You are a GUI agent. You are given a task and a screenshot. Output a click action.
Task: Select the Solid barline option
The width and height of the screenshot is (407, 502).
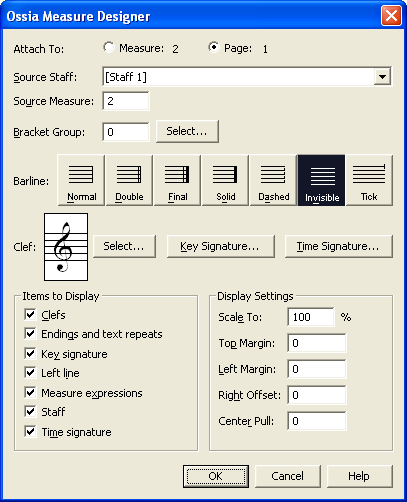pyautogui.click(x=225, y=180)
